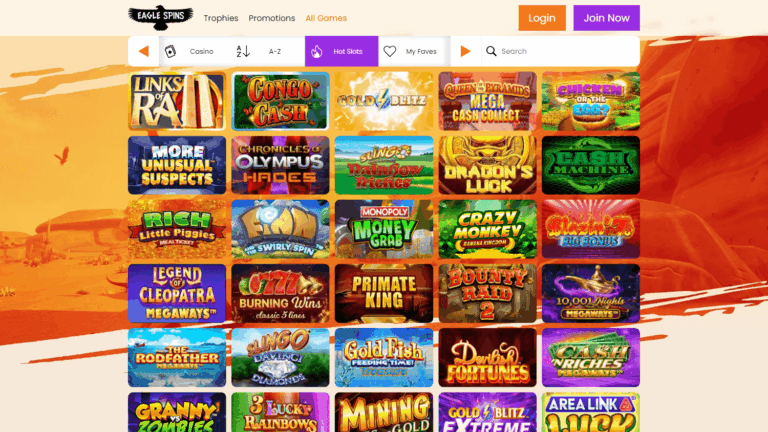The width and height of the screenshot is (768, 432).
Task: Select the Casino cards icon filter
Action: tap(171, 51)
